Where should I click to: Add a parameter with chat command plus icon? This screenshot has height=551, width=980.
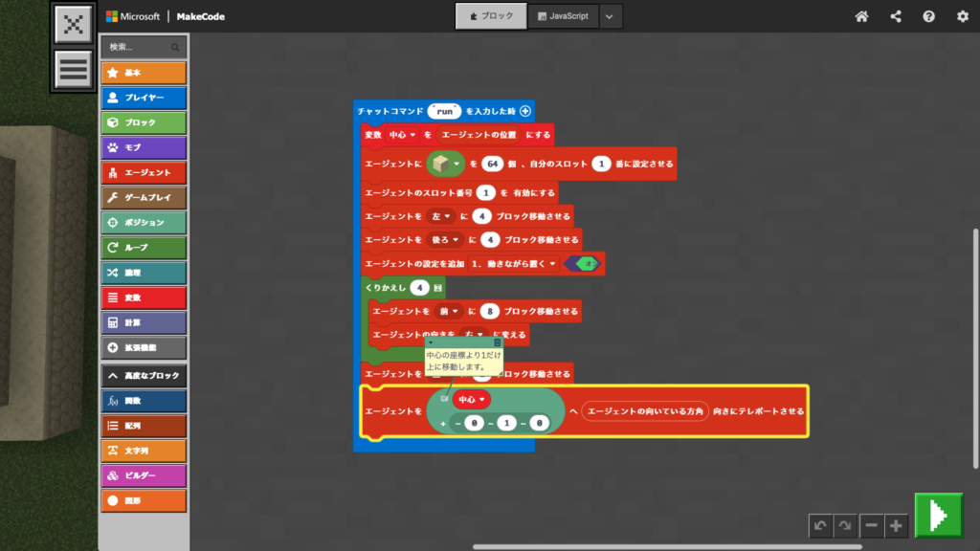(525, 111)
